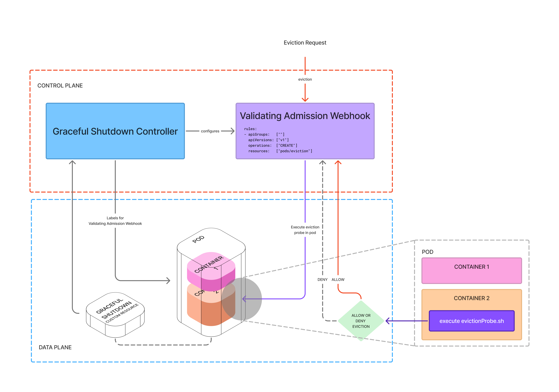
Task: Select the ALLOW OR DENY EVICTION diamond
Action: coord(361,321)
